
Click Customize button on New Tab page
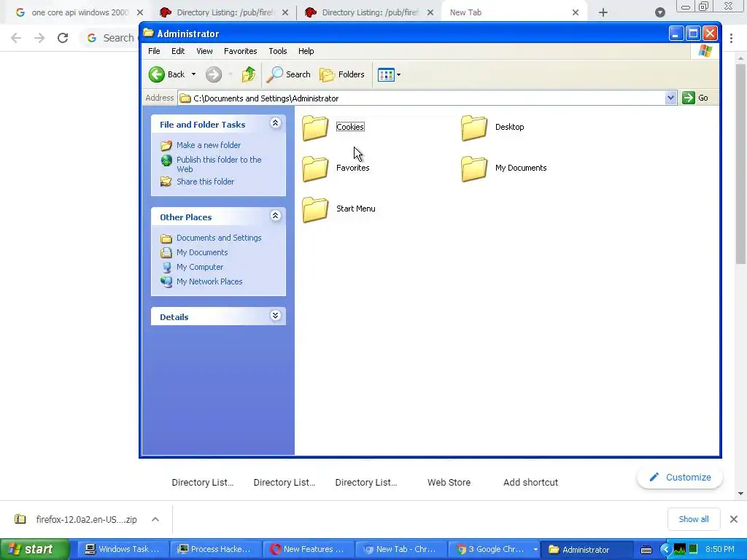click(680, 477)
